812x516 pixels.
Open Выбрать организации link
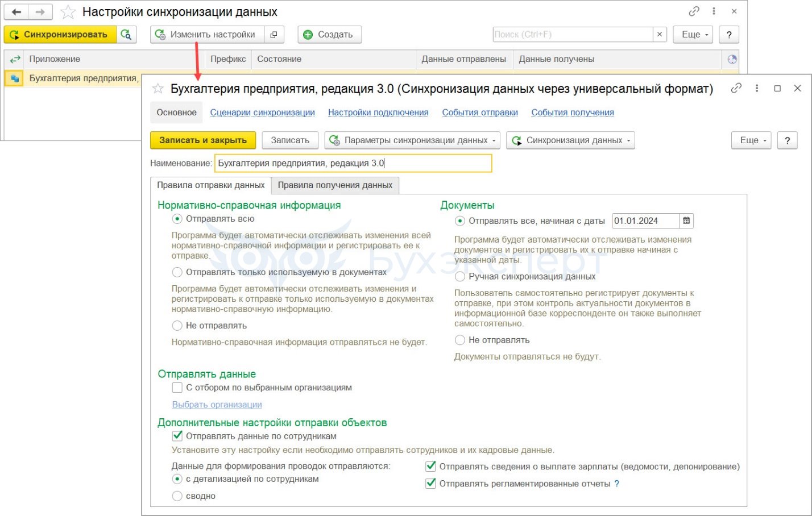tap(217, 405)
